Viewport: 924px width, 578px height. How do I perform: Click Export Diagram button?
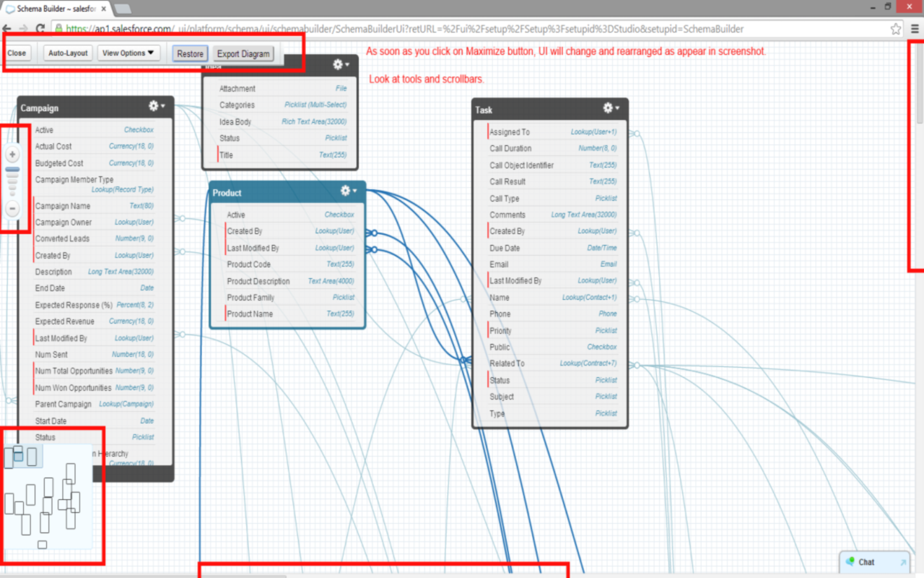[243, 53]
